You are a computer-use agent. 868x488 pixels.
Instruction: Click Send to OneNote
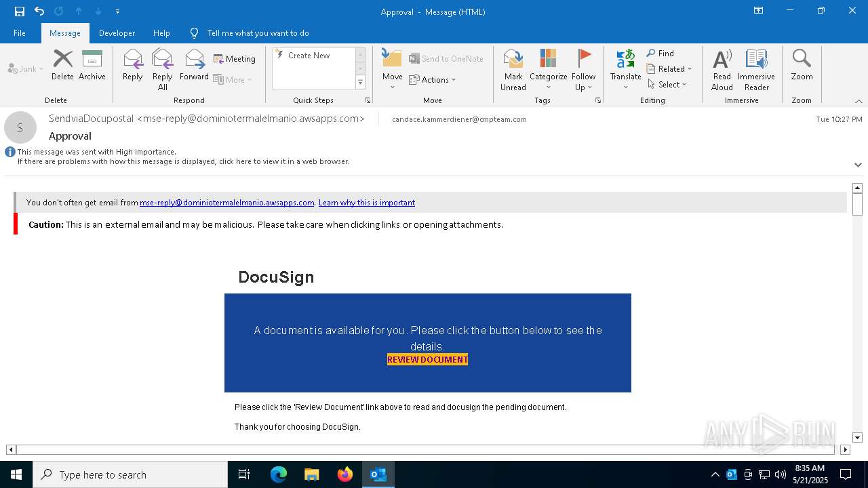point(446,59)
